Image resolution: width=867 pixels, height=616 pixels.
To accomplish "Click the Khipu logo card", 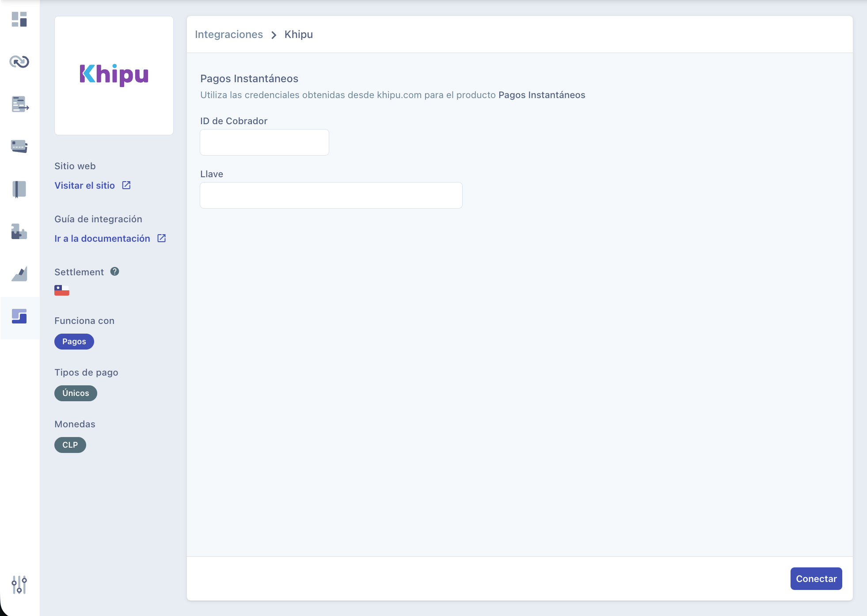I will pyautogui.click(x=114, y=76).
